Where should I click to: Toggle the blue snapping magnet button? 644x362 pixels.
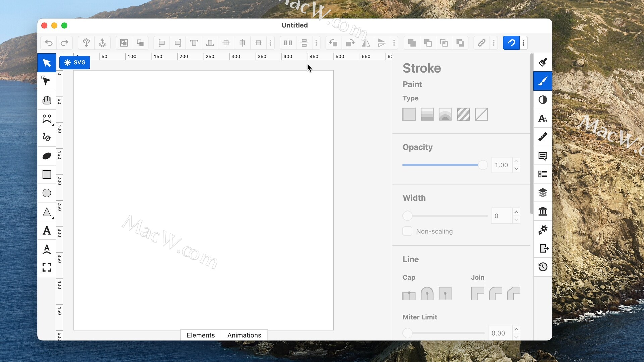pos(511,43)
